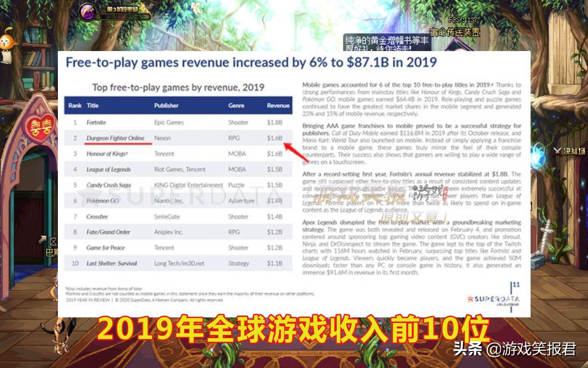Image resolution: width=588 pixels, height=368 pixels.
Task: Click the report headline about $87.1B revenue
Action: coord(251,62)
